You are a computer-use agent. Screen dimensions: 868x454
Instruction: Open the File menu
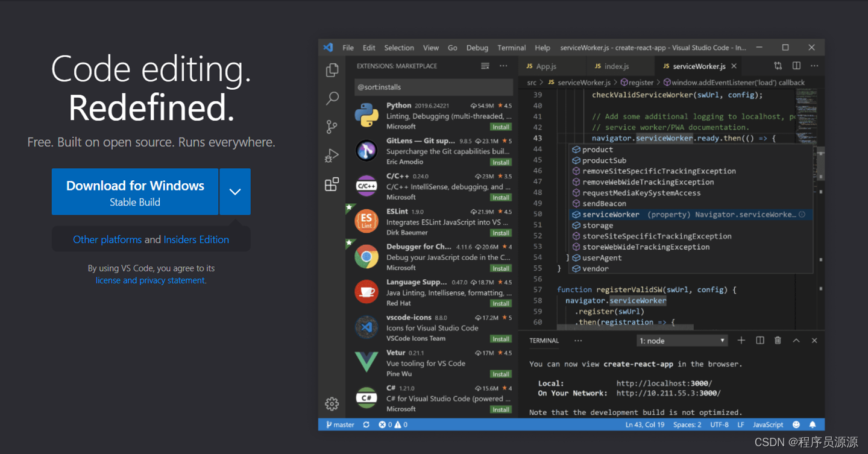coord(348,48)
